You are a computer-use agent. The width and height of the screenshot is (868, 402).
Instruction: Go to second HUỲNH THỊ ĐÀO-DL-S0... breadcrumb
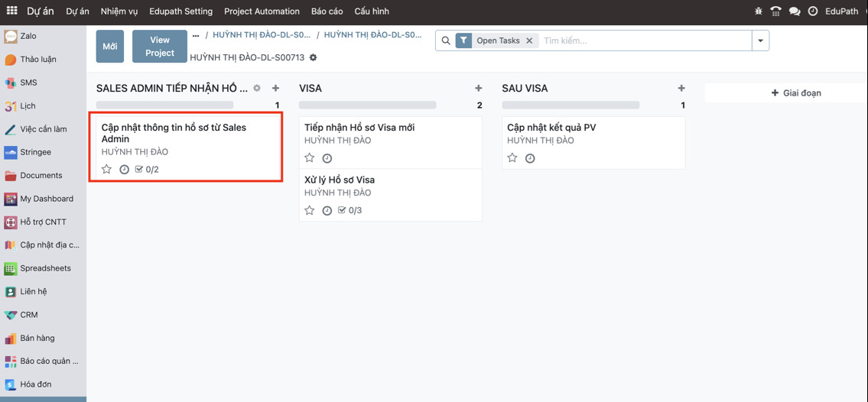[x=373, y=34]
